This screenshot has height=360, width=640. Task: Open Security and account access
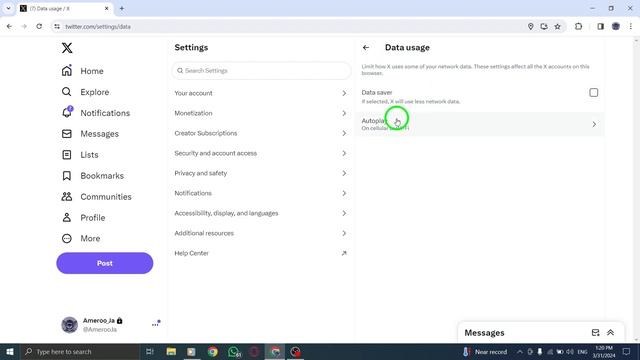coord(260,153)
